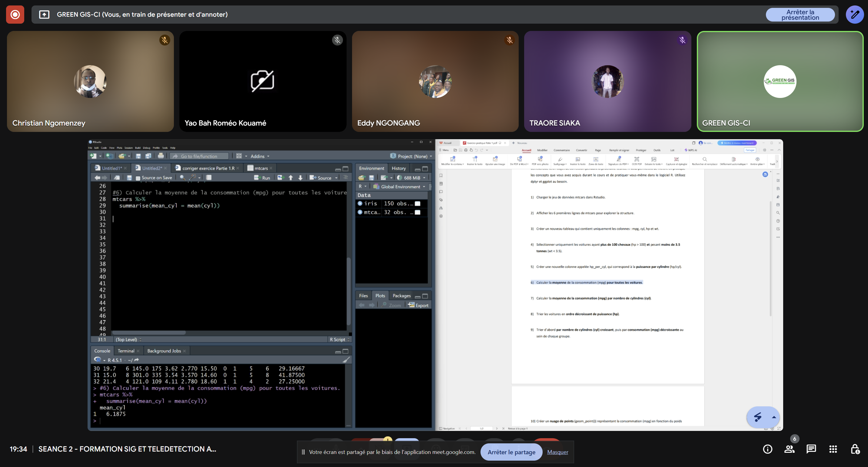Open the Addins dropdown menu
The height and width of the screenshot is (467, 868).
point(260,156)
